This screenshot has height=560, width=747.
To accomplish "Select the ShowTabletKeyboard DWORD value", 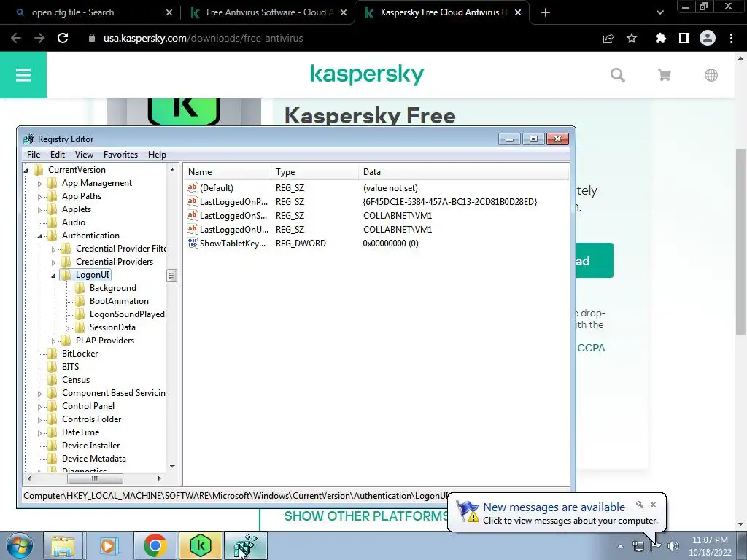I will pos(233,244).
